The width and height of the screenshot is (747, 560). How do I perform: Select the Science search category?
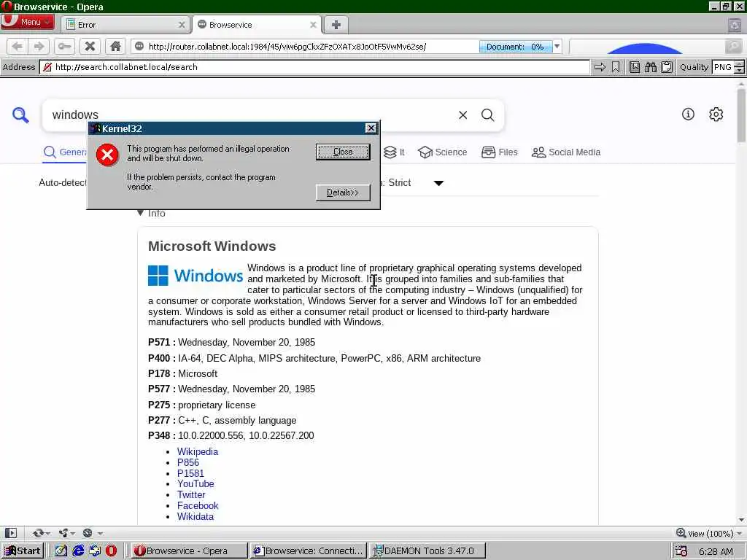(443, 152)
